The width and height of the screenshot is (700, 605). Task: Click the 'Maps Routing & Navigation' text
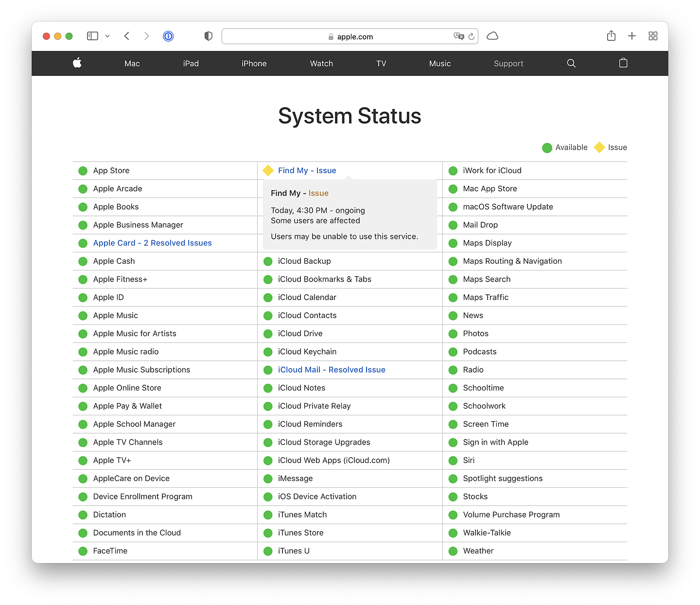(x=512, y=261)
